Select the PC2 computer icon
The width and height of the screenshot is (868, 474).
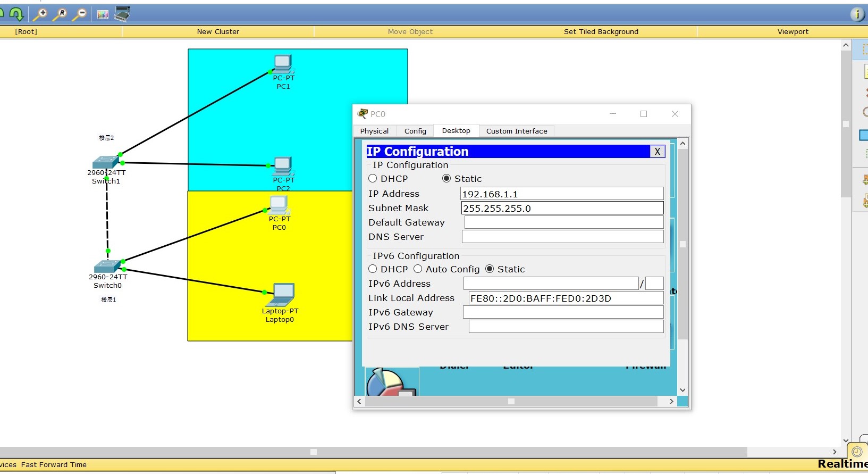[x=282, y=167]
